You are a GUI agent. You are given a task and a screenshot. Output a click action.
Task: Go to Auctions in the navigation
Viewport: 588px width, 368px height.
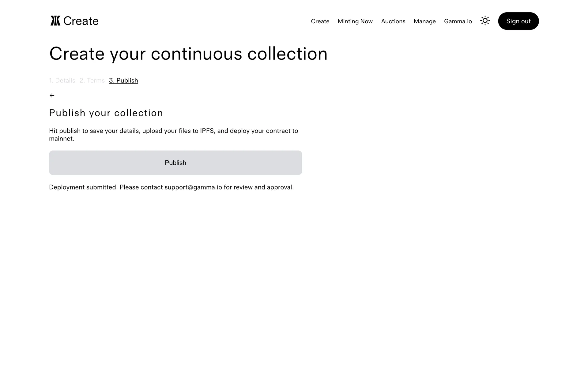[393, 21]
